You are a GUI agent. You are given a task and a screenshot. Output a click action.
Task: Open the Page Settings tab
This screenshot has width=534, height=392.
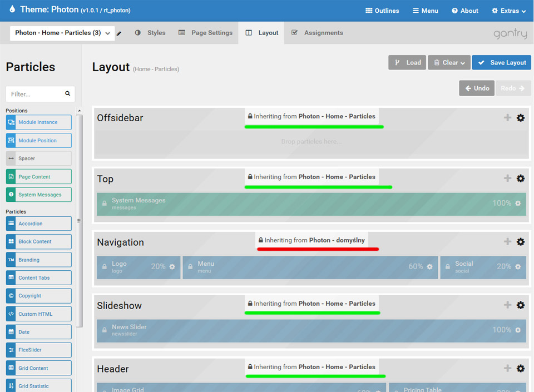point(205,33)
